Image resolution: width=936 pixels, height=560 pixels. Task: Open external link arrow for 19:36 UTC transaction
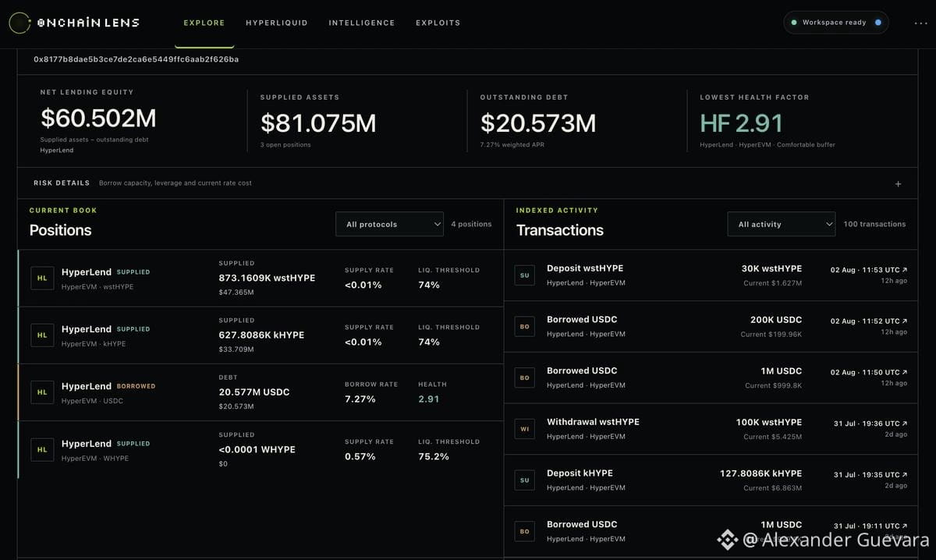point(905,424)
